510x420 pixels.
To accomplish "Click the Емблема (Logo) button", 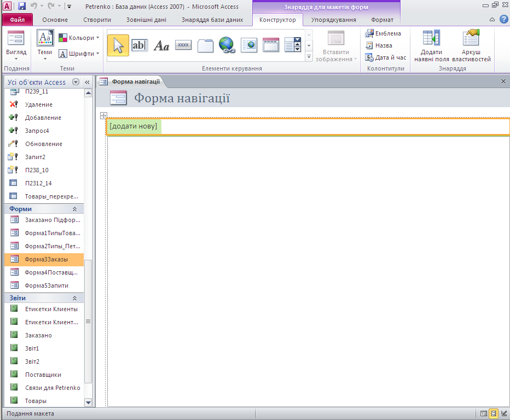I will click(x=383, y=33).
